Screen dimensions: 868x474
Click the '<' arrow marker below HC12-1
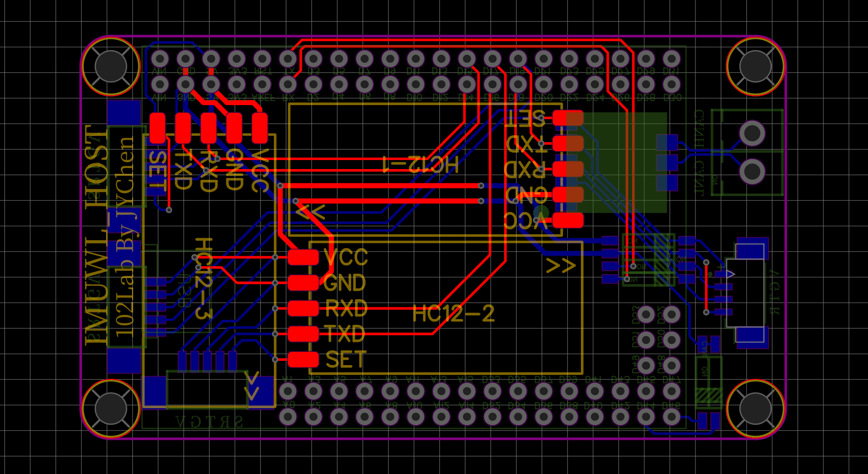coord(316,212)
